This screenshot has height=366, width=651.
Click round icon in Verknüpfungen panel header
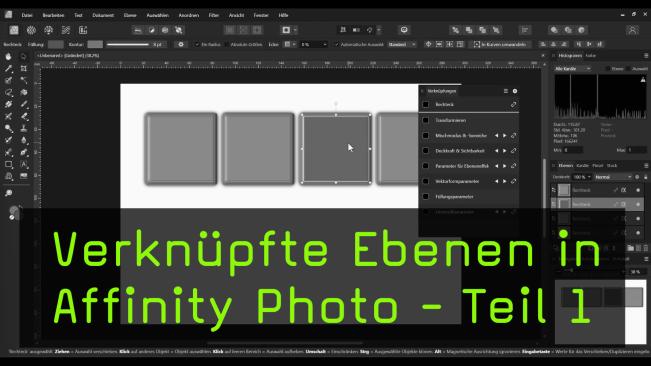tap(515, 91)
